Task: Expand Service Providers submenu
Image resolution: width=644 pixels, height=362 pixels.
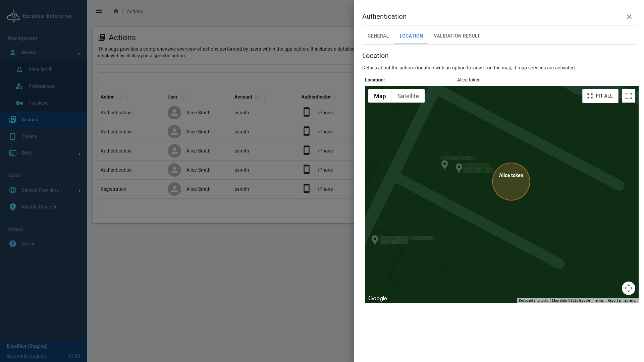Action: click(x=79, y=191)
